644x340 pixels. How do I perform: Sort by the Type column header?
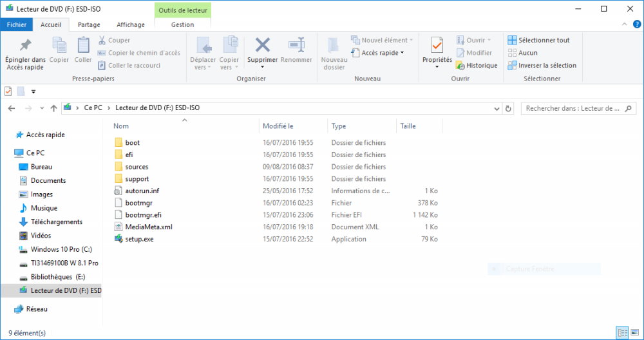pyautogui.click(x=339, y=126)
